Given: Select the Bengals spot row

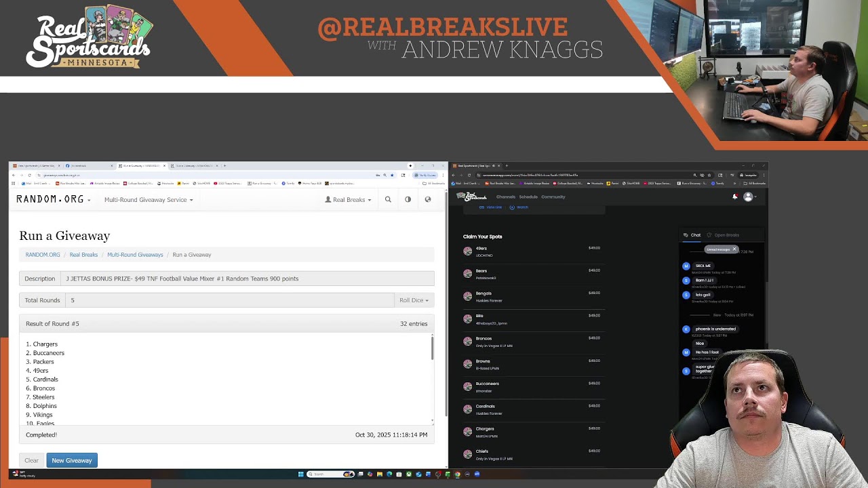Looking at the screenshot, I should point(532,296).
